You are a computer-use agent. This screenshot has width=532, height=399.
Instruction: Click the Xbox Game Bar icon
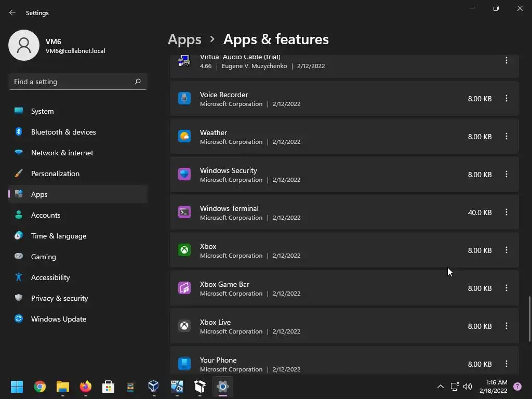tap(184, 288)
